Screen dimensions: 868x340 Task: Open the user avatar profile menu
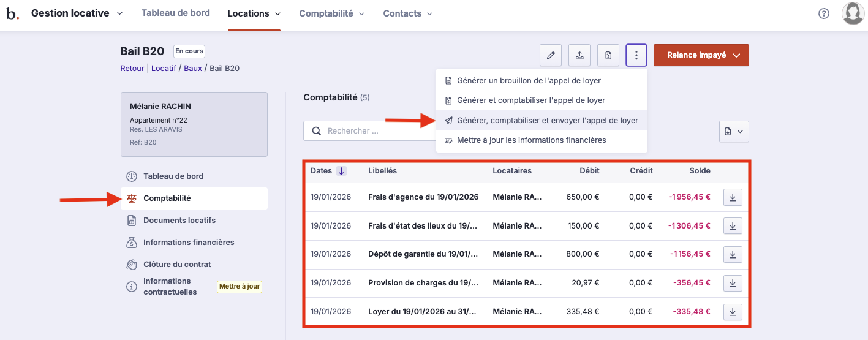click(853, 13)
